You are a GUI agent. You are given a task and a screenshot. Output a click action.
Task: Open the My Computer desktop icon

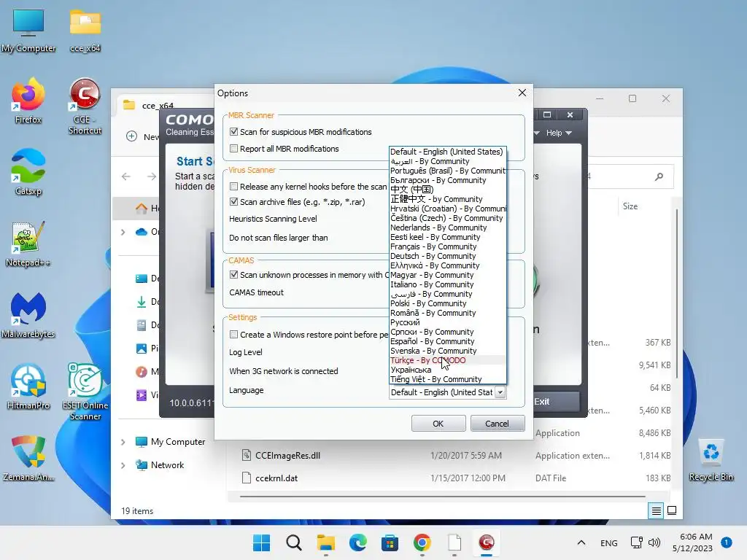28,31
